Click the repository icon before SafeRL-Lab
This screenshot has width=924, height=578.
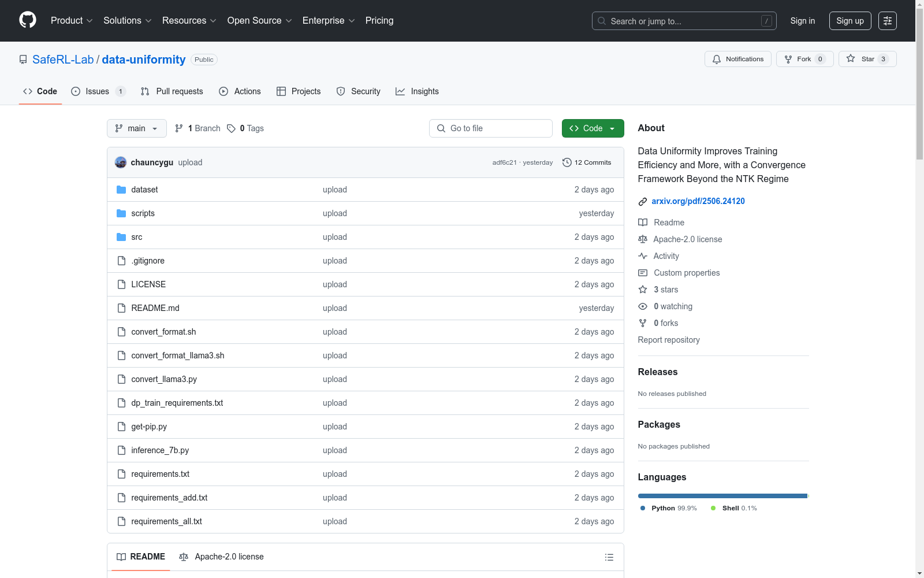coord(23,60)
